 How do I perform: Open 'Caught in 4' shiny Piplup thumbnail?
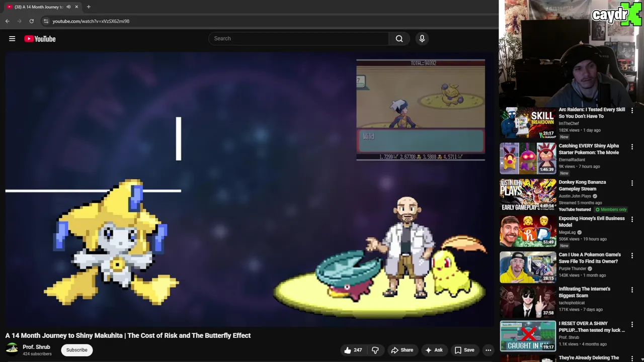(528, 336)
